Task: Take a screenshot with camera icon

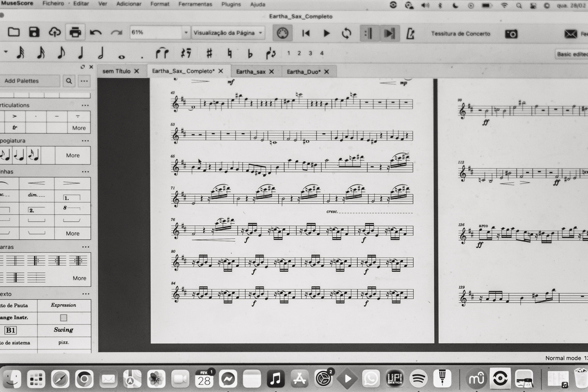Action: (511, 34)
